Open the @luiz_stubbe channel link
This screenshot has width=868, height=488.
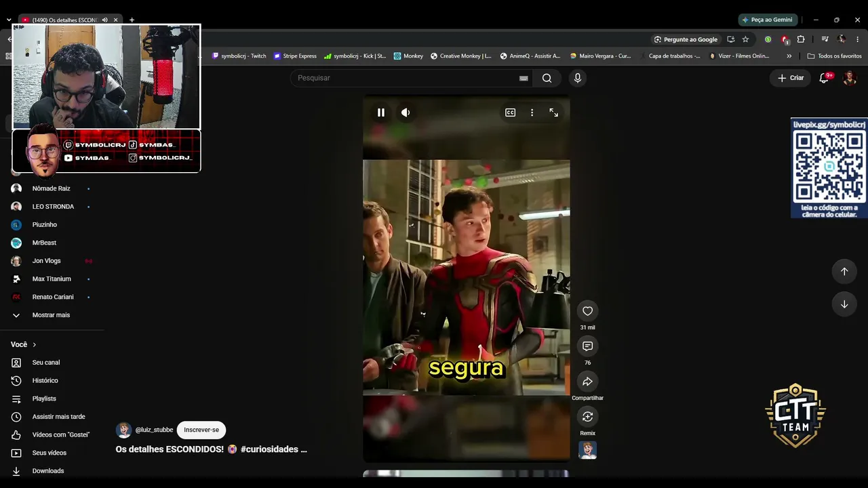click(154, 430)
